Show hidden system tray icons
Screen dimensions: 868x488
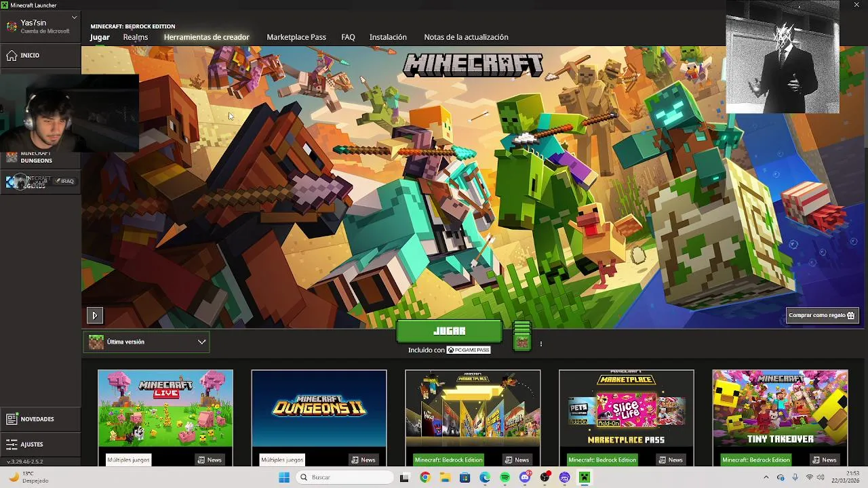pos(766,477)
